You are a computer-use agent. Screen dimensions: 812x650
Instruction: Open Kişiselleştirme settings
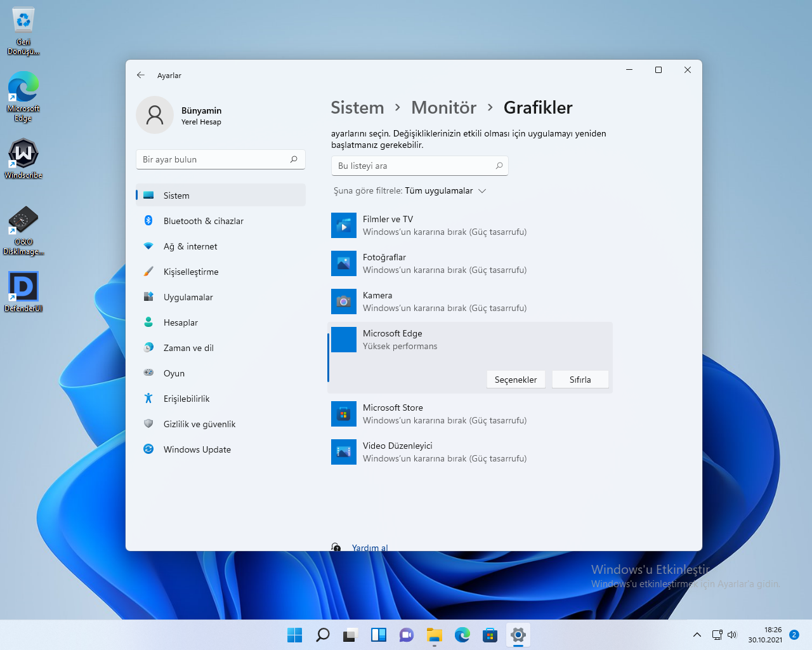point(221,272)
